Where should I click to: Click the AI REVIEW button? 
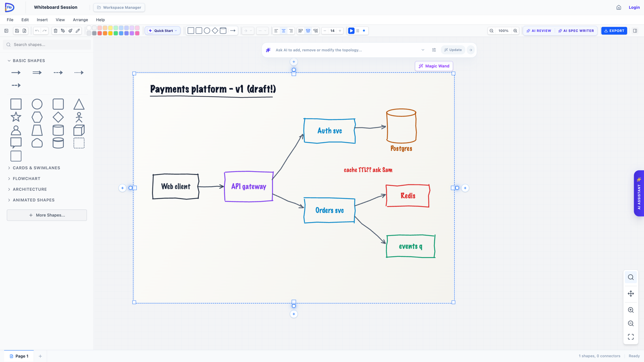coord(539,31)
